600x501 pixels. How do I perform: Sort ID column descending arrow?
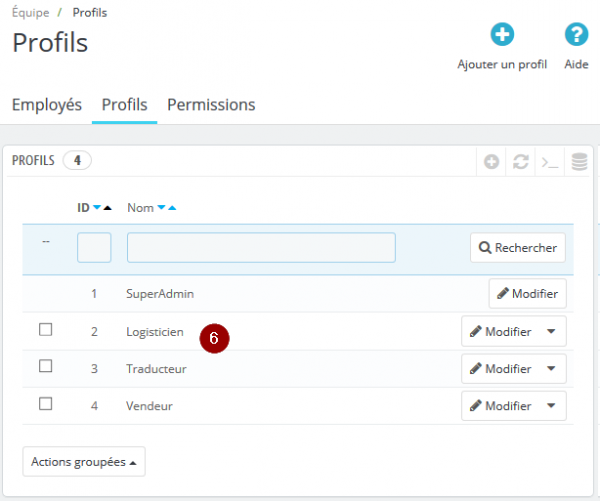[x=97, y=207]
